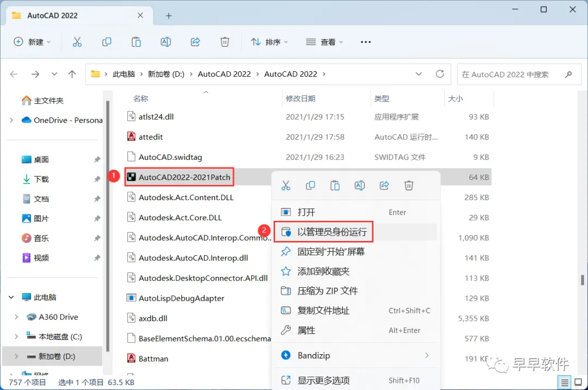Unpin Pictures (图片) with its pin icon

coord(97,219)
